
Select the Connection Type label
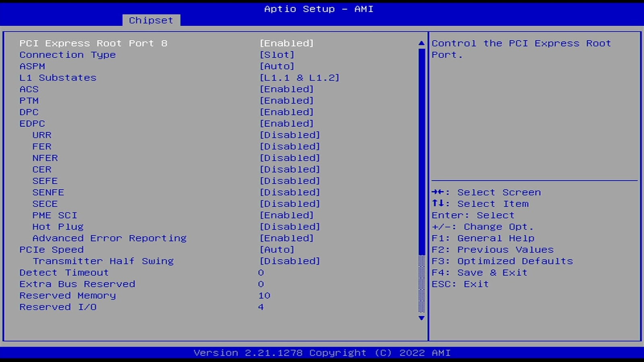68,55
